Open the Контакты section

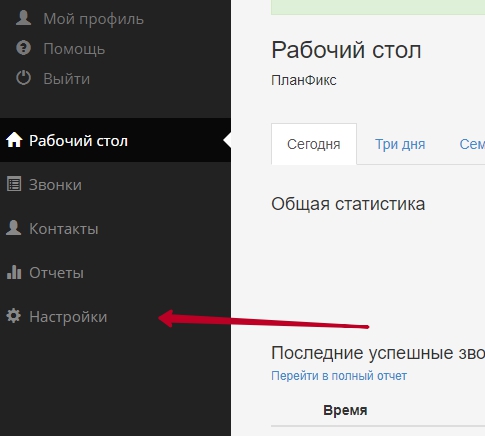tap(64, 229)
